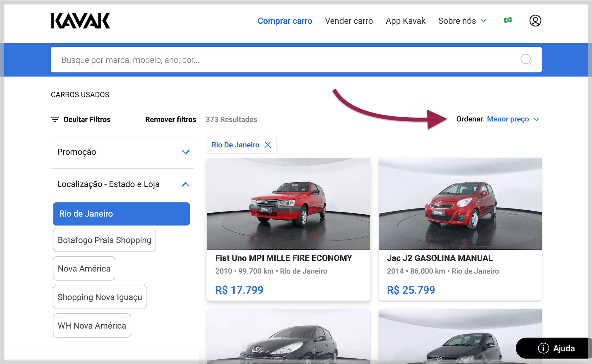Click the filter lines icon beside Ocultar Filtros

click(55, 119)
